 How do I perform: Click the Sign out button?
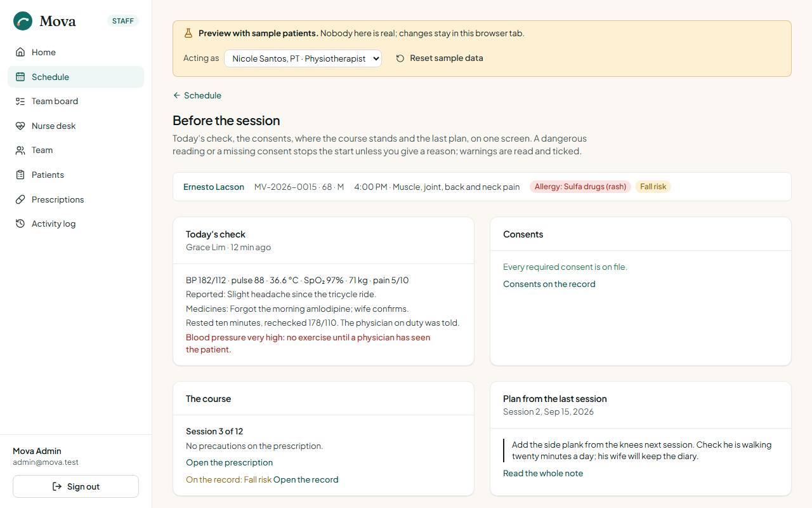point(75,486)
